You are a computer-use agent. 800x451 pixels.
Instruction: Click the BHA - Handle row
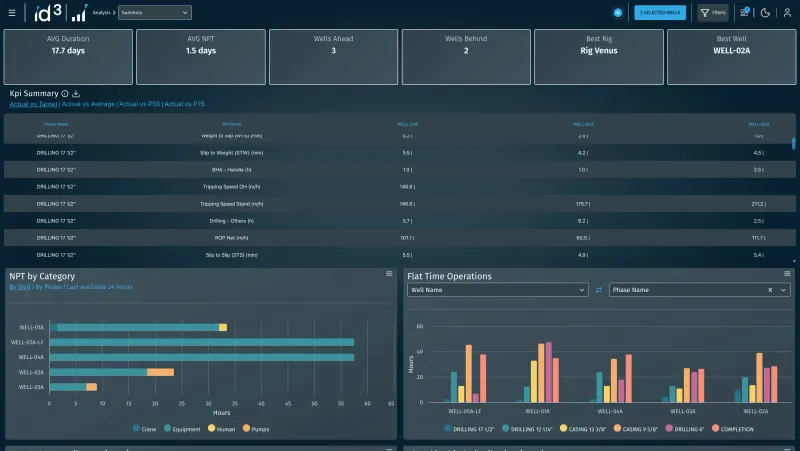coord(399,169)
